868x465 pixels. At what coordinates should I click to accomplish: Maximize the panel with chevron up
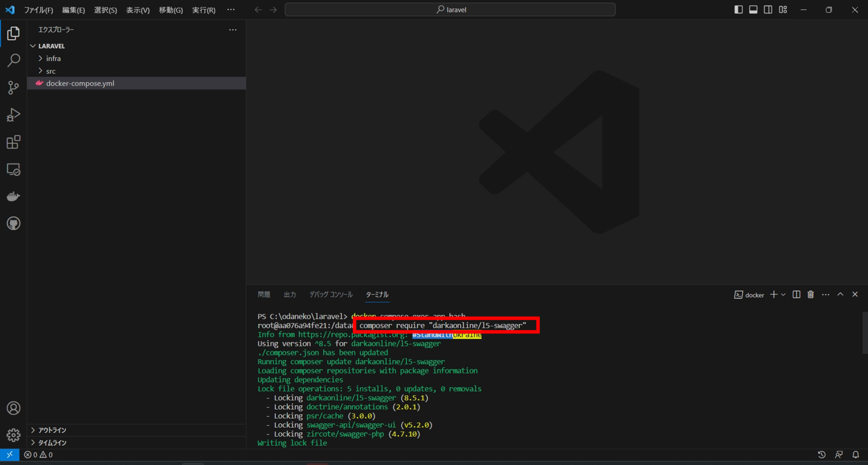(840, 294)
